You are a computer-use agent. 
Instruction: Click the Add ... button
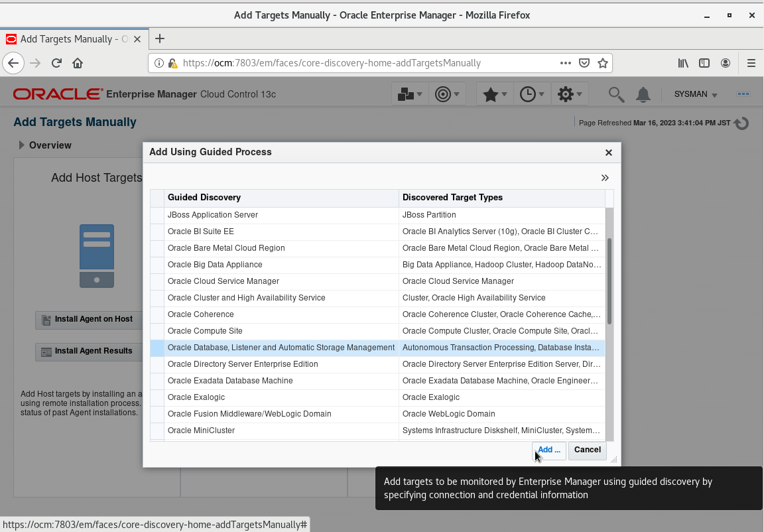548,450
